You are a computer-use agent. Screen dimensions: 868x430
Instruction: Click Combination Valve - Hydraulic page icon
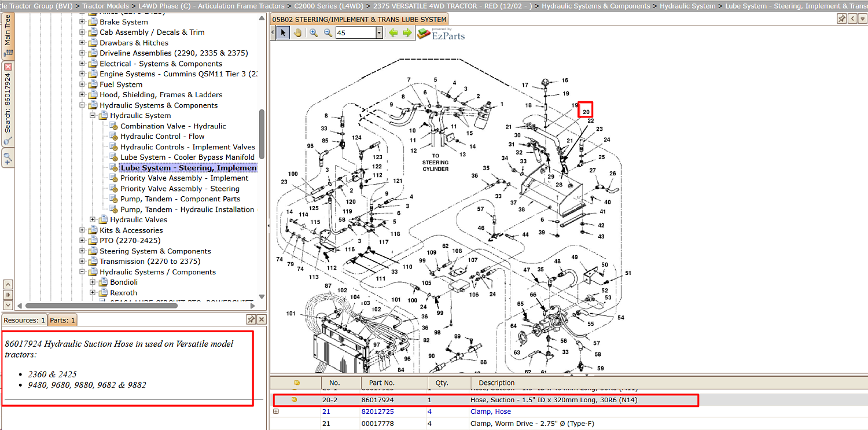point(113,126)
